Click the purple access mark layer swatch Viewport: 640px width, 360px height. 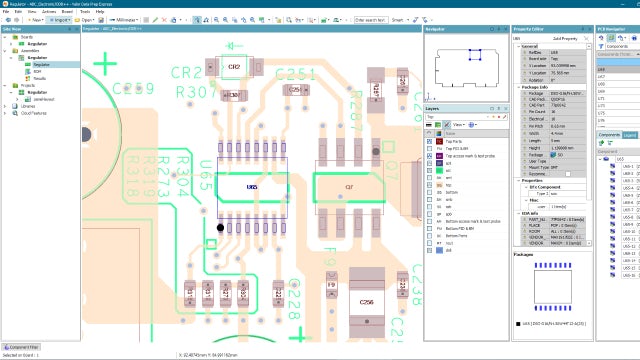coord(439,156)
